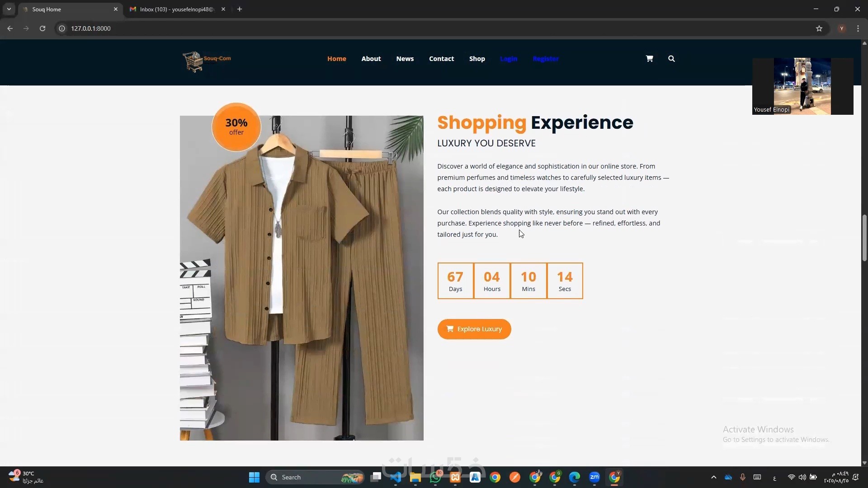Image resolution: width=868 pixels, height=488 pixels.
Task: Open Chrome three-dot menu
Action: [x=858, y=28]
